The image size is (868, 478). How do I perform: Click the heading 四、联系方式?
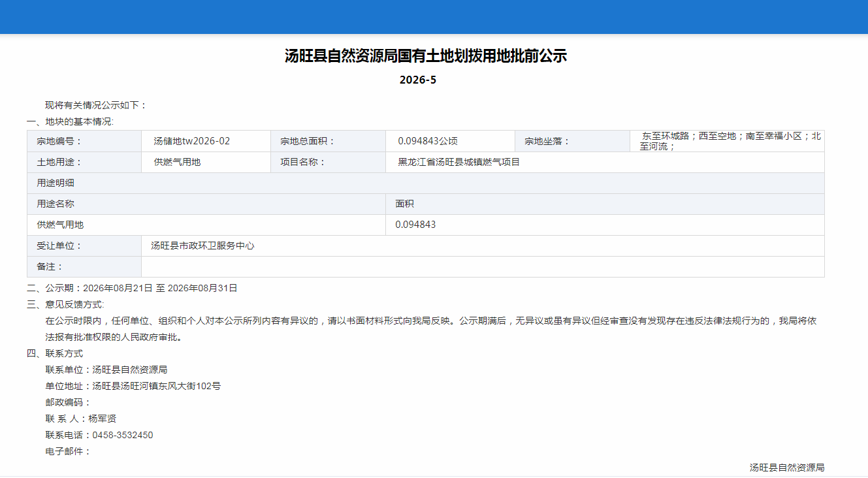[55, 353]
